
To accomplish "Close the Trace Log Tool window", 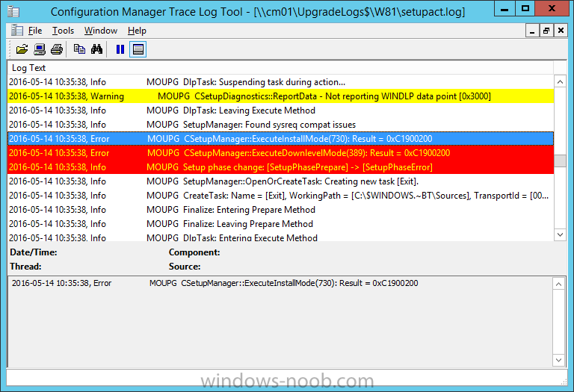I will pyautogui.click(x=552, y=9).
